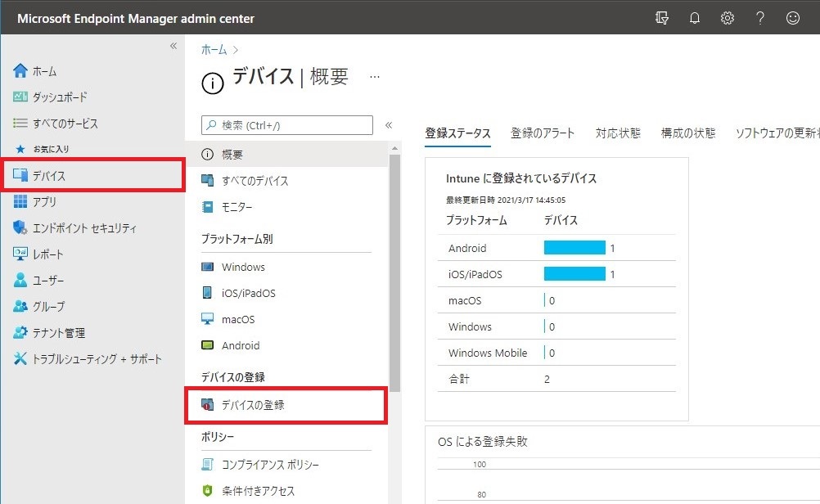820x504 pixels.
Task: Switch to the 構成の状態 tab
Action: [688, 133]
